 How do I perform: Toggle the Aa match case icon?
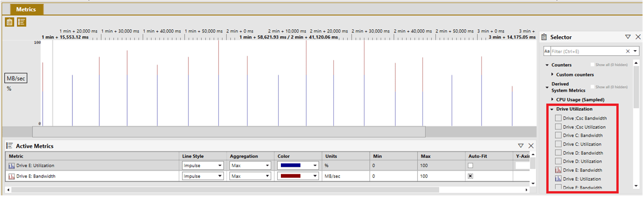click(547, 51)
